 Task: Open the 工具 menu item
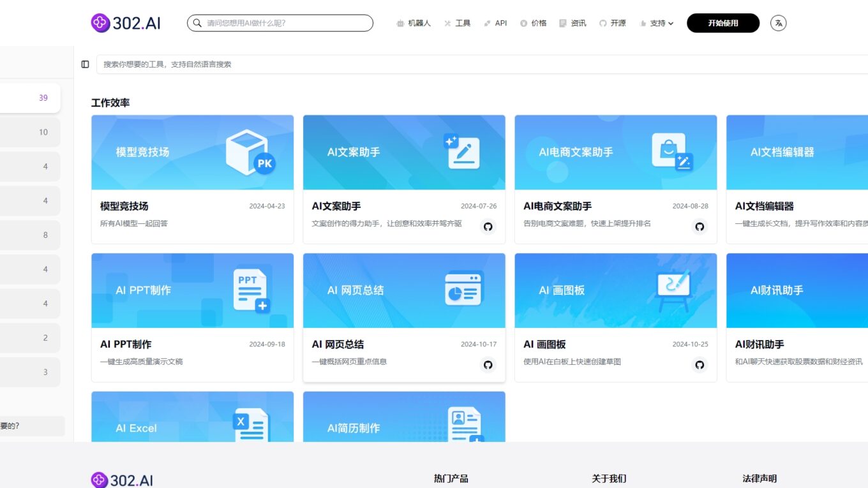(x=457, y=23)
